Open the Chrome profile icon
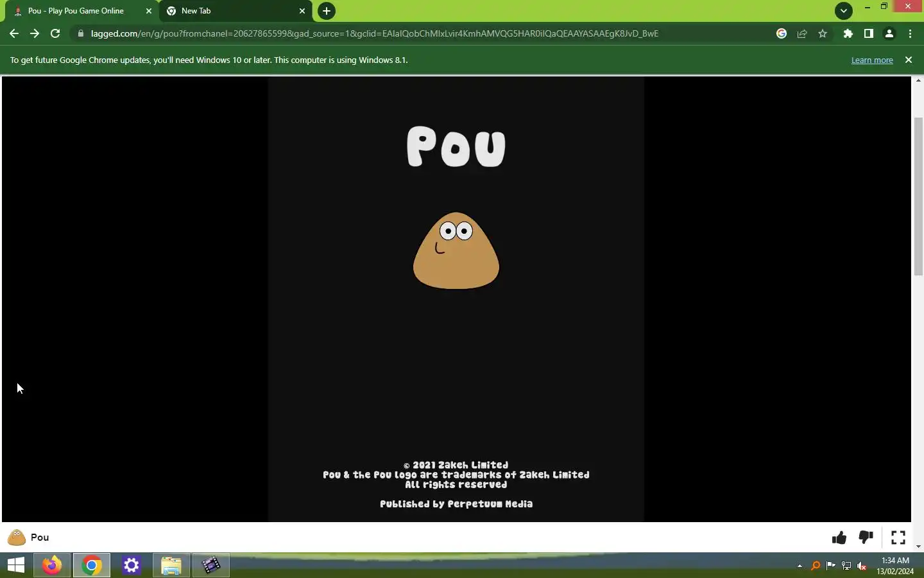Image resolution: width=924 pixels, height=578 pixels. [x=889, y=33]
